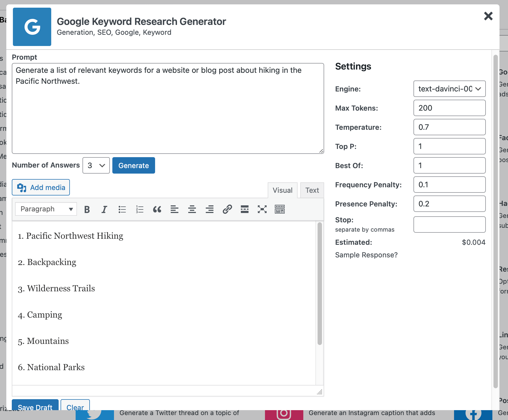Enable fullscreen editor mode
This screenshot has width=508, height=420.
262,209
